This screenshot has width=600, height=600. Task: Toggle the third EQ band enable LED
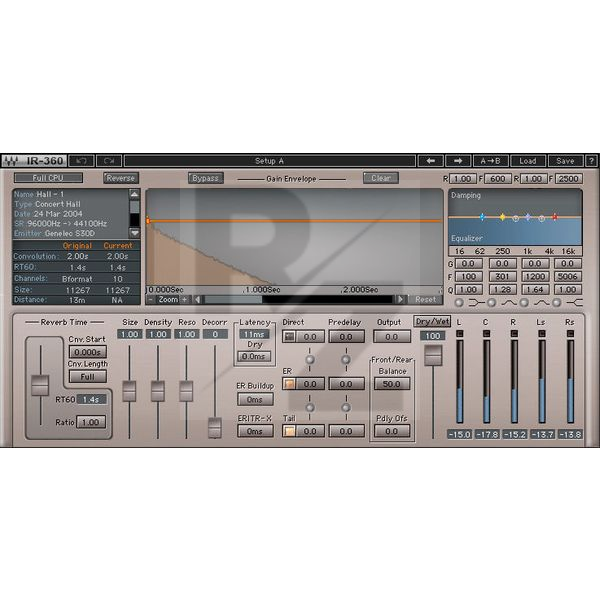tap(524, 303)
